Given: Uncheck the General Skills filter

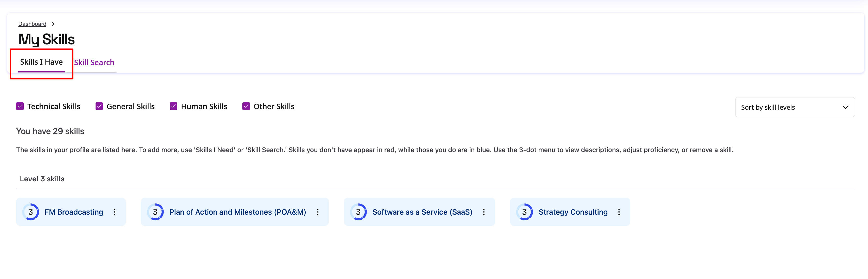Looking at the screenshot, I should tap(99, 107).
